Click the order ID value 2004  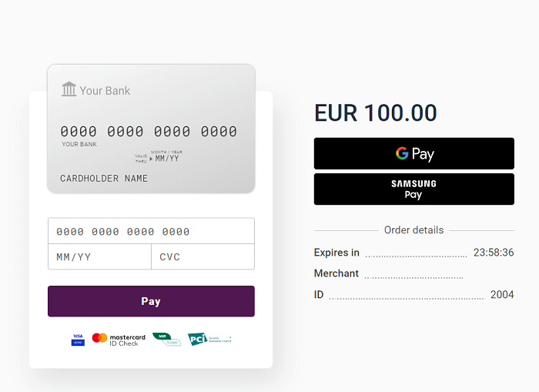tap(502, 295)
